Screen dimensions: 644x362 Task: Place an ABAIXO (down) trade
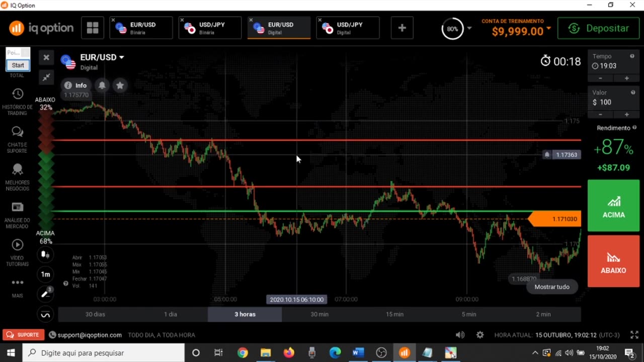[613, 261]
